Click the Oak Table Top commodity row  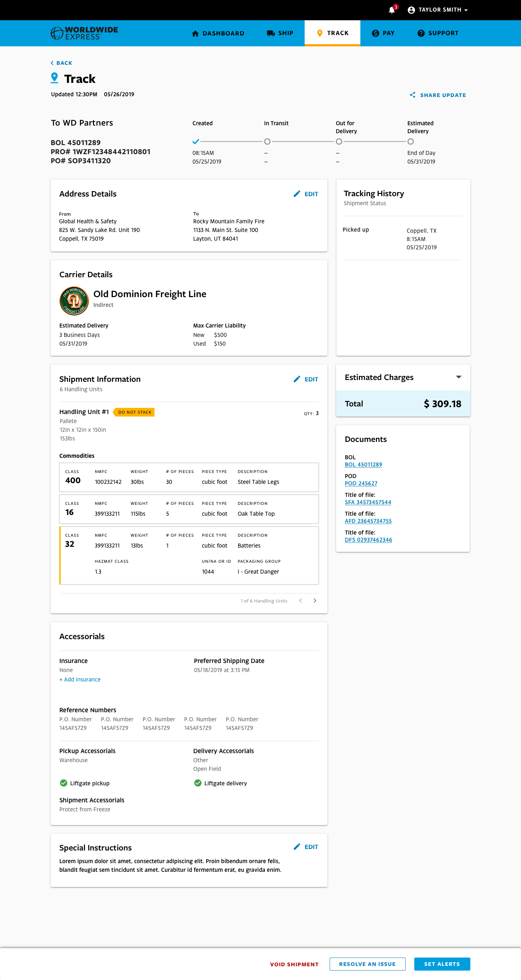189,509
